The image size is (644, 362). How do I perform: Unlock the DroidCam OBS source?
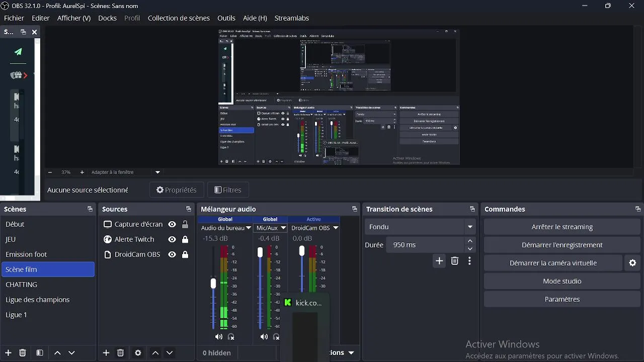click(x=185, y=254)
